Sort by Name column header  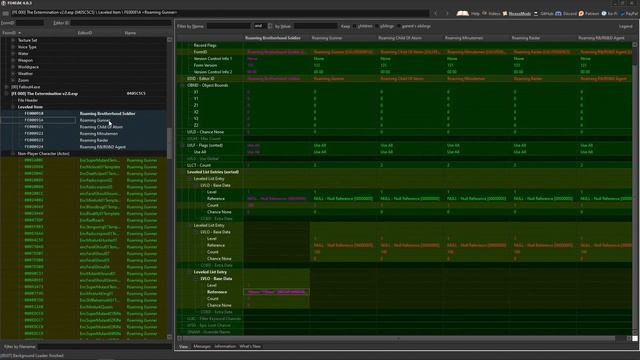(x=130, y=33)
